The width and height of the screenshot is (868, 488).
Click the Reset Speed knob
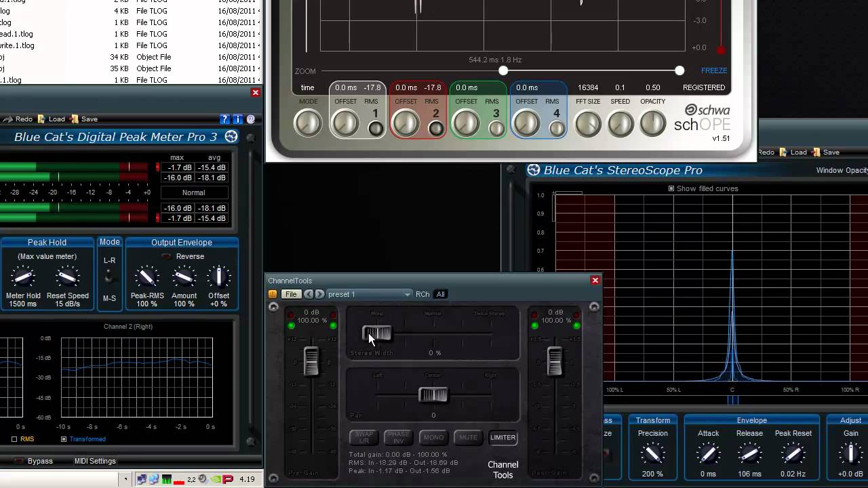(67, 277)
